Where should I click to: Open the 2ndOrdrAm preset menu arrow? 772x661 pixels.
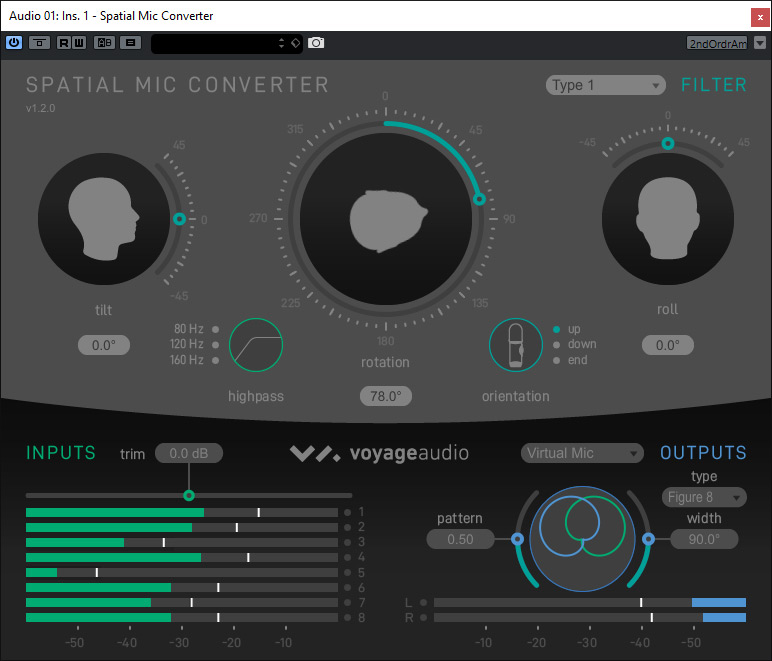coord(760,43)
